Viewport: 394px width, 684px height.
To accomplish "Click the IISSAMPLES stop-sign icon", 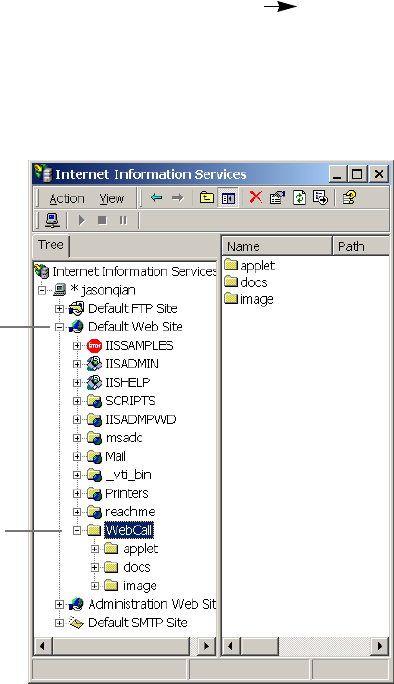I will [x=94, y=345].
